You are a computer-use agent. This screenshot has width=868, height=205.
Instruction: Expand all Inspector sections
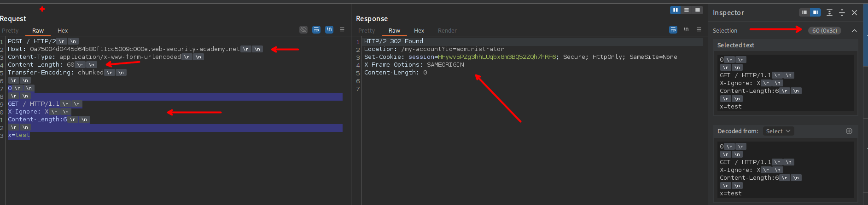click(x=829, y=12)
